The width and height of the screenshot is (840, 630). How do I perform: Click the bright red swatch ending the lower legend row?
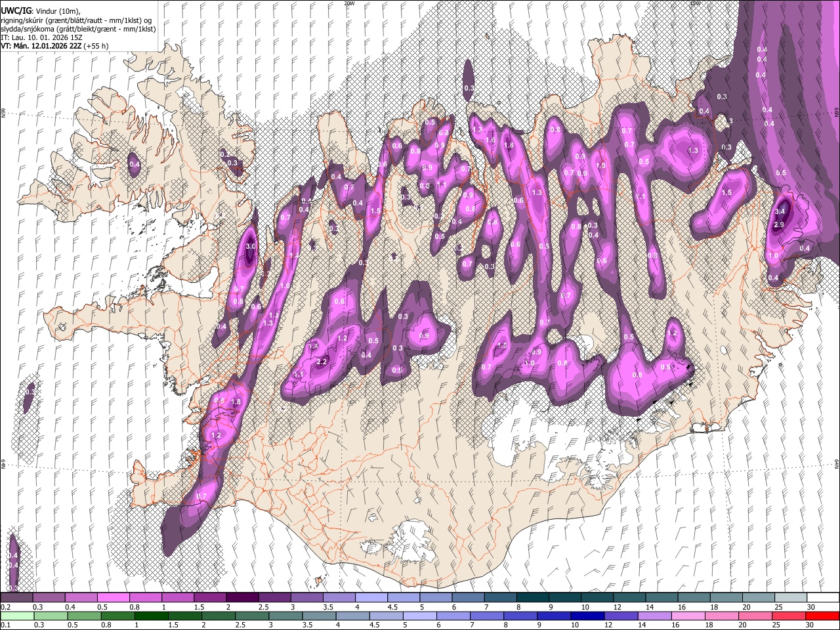click(823, 616)
